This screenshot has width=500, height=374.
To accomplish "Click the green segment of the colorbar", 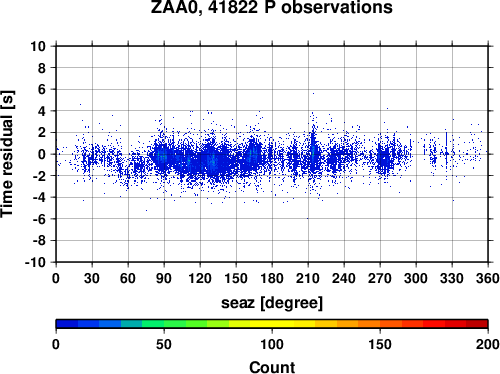I will [x=175, y=324].
